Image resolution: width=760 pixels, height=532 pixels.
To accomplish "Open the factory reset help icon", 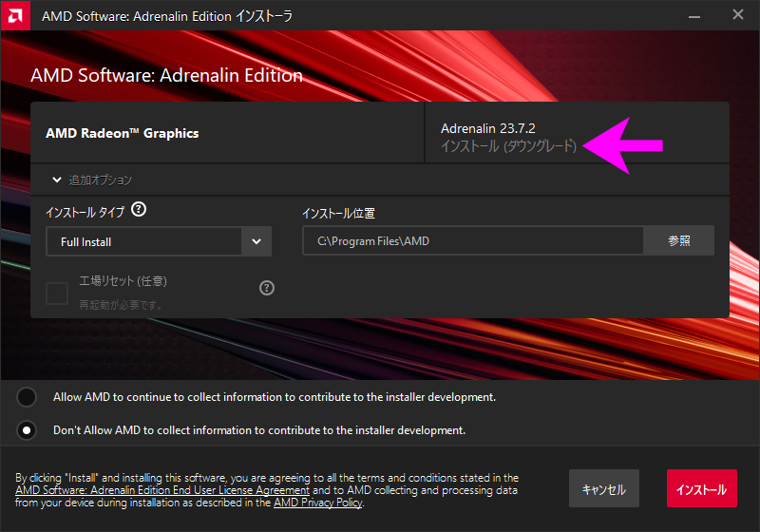I will pyautogui.click(x=267, y=288).
